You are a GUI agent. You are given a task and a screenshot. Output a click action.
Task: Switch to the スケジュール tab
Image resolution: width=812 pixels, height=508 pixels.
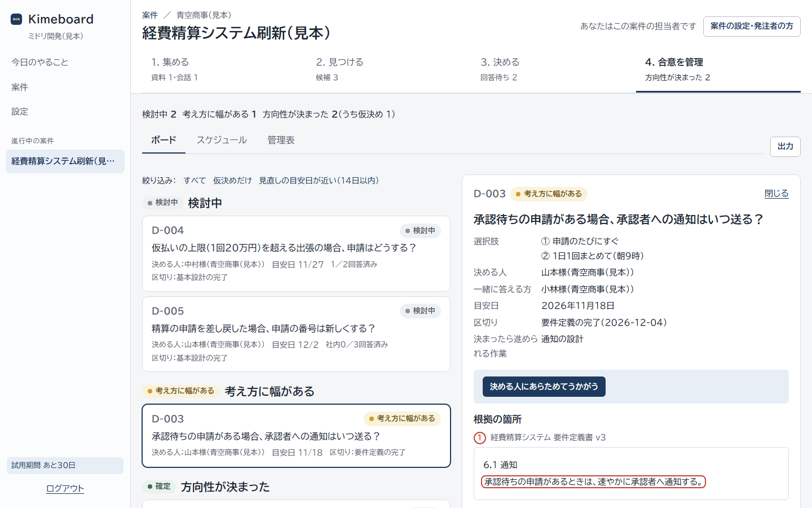tap(222, 140)
